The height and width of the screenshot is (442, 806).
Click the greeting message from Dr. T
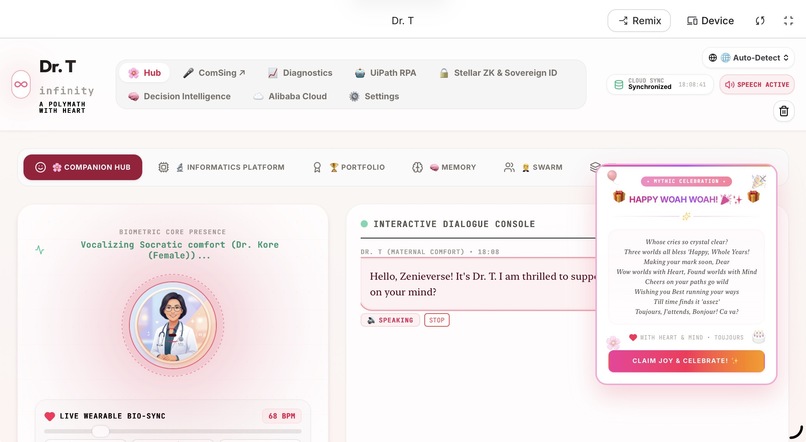(480, 284)
